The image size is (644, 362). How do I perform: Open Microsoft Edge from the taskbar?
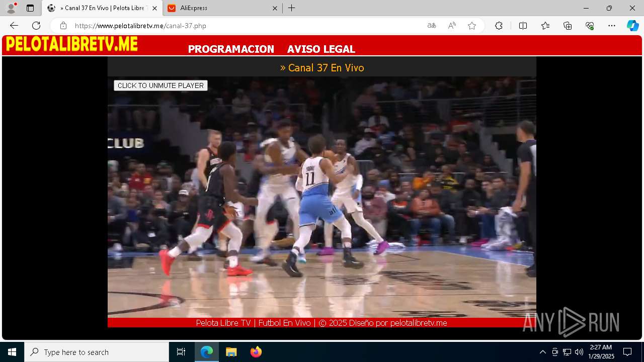point(207,352)
